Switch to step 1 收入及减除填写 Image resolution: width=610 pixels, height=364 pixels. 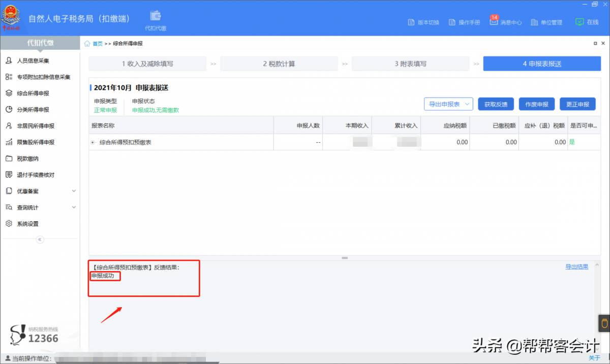(147, 64)
